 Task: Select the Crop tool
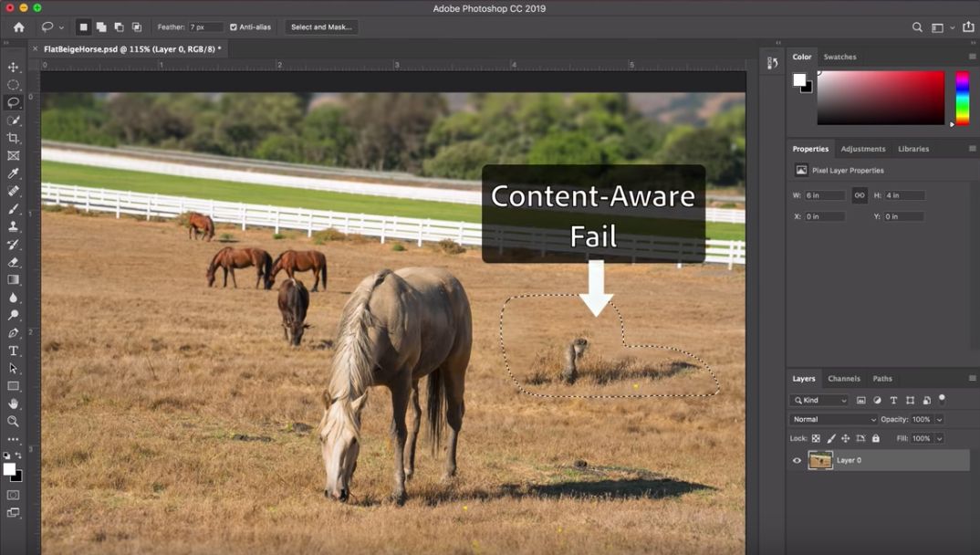pos(13,138)
